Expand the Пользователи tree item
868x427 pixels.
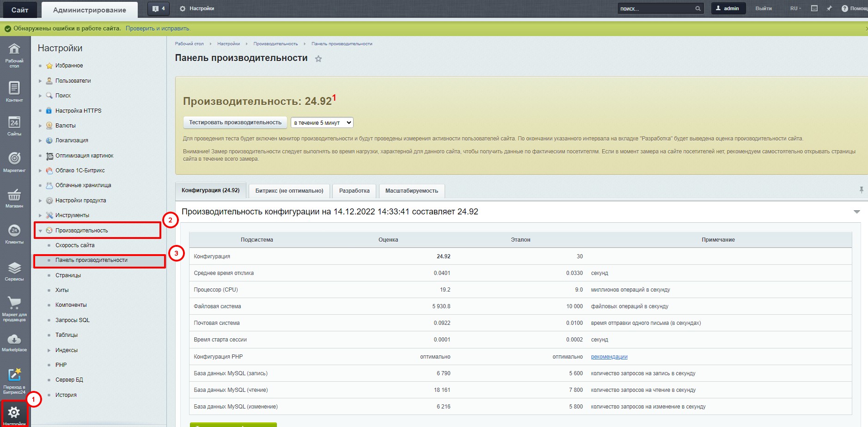40,81
